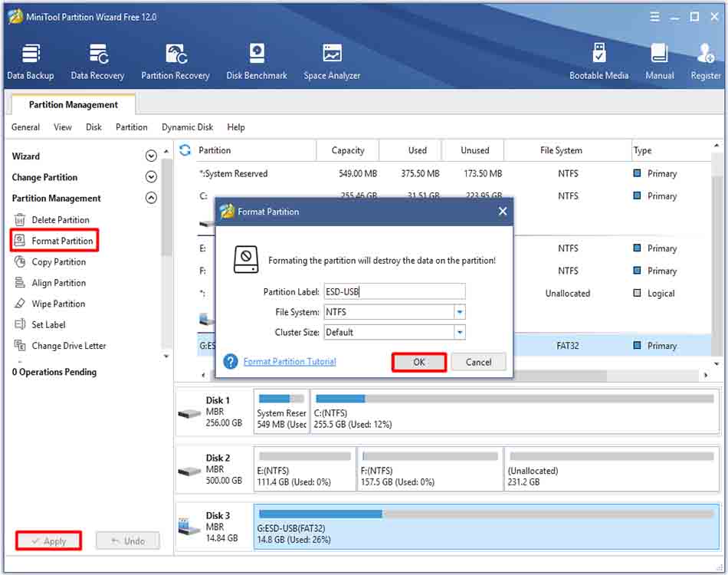Start the Disk Benchmark tool

coord(256,62)
